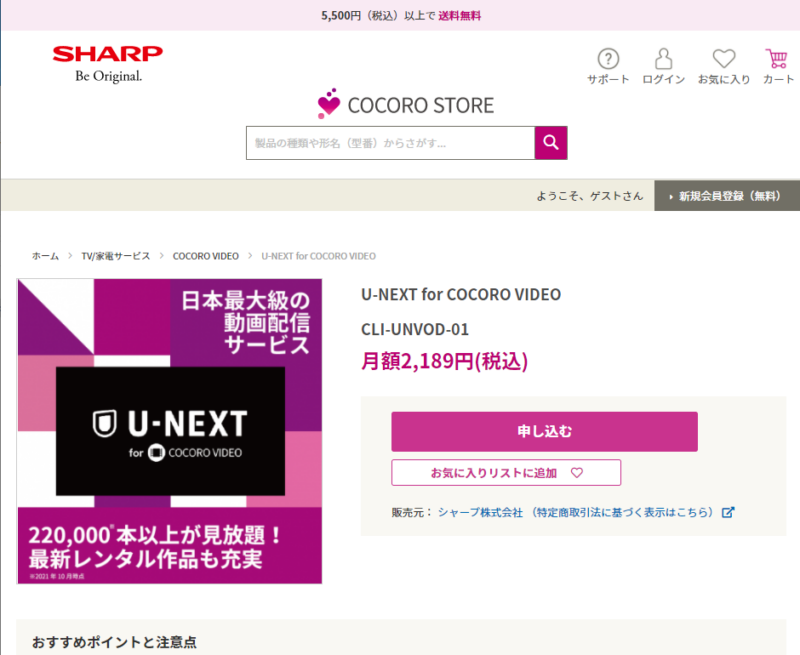Click the external link icon beside seller info
Image resolution: width=800 pixels, height=655 pixels.
click(728, 512)
